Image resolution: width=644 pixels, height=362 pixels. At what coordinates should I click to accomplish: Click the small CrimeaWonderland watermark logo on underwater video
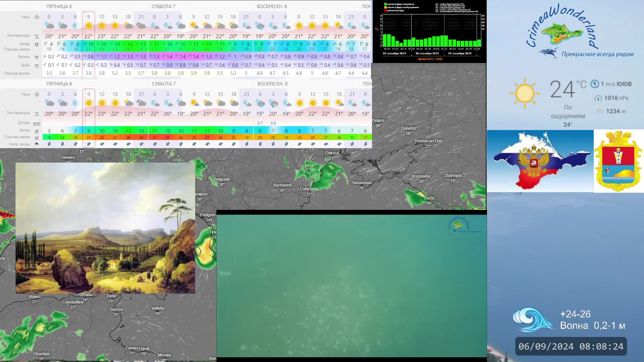pyautogui.click(x=464, y=225)
